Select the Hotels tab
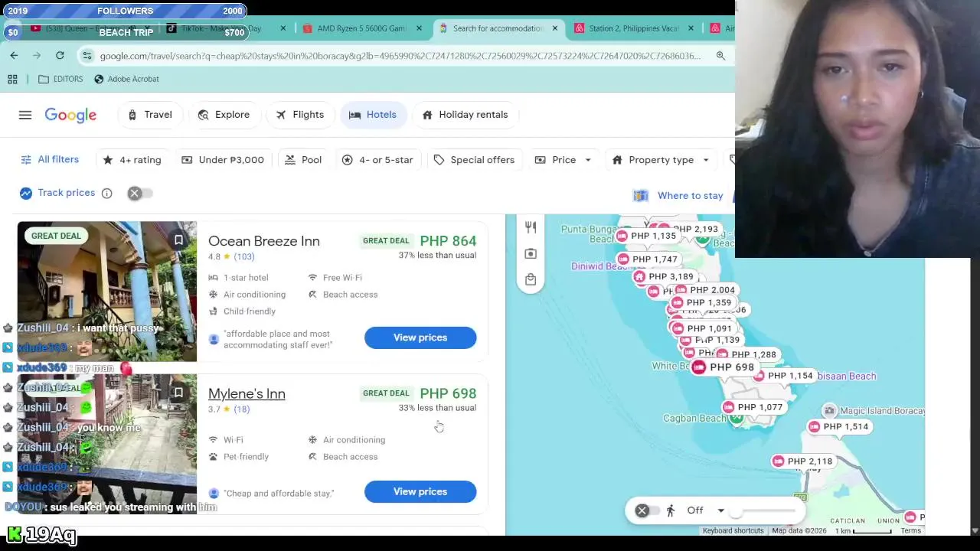Image resolution: width=980 pixels, height=551 pixels. tap(373, 115)
